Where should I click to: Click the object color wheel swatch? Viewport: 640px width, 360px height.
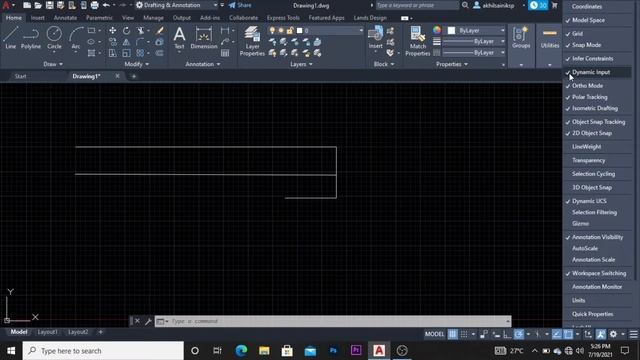click(437, 30)
